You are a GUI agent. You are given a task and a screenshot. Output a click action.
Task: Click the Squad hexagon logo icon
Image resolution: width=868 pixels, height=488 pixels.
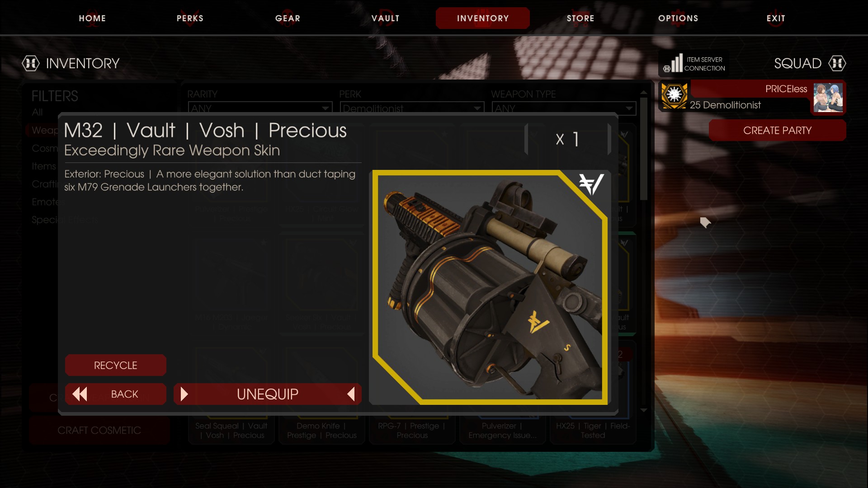tap(837, 63)
